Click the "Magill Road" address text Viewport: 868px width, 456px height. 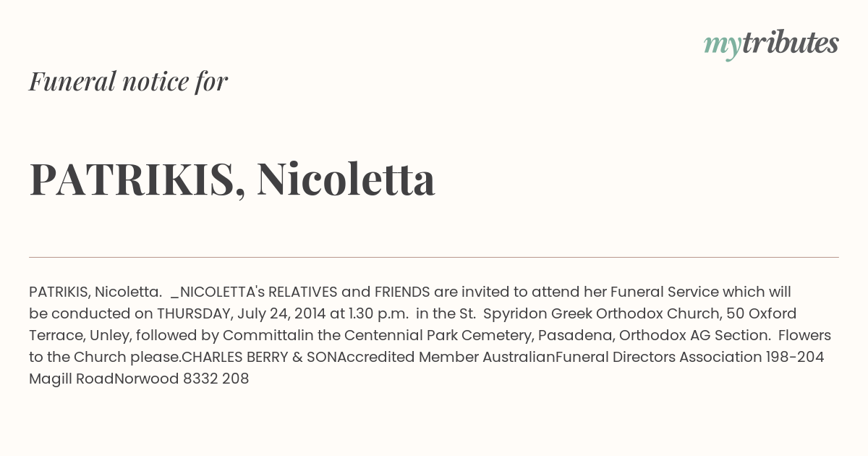[72, 379]
